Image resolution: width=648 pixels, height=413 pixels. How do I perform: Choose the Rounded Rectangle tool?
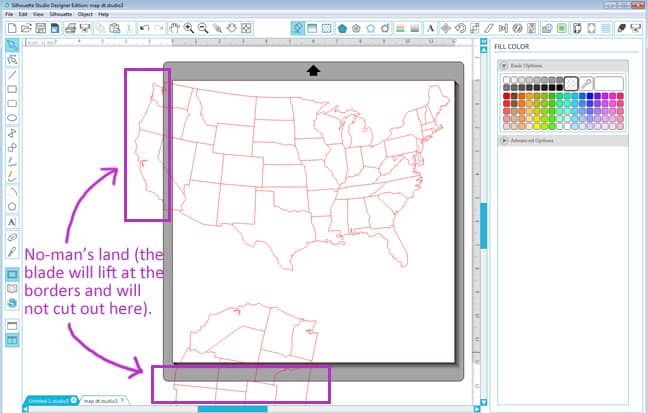tap(12, 103)
